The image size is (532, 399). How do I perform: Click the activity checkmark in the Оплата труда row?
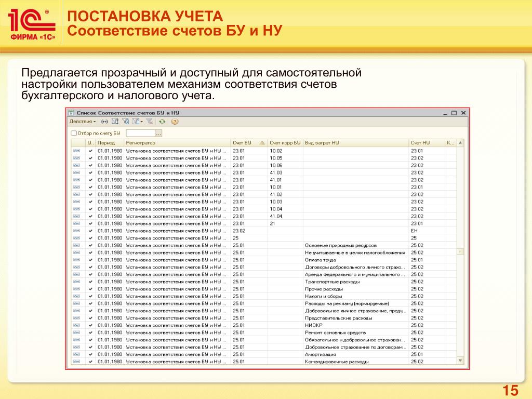[x=90, y=260]
